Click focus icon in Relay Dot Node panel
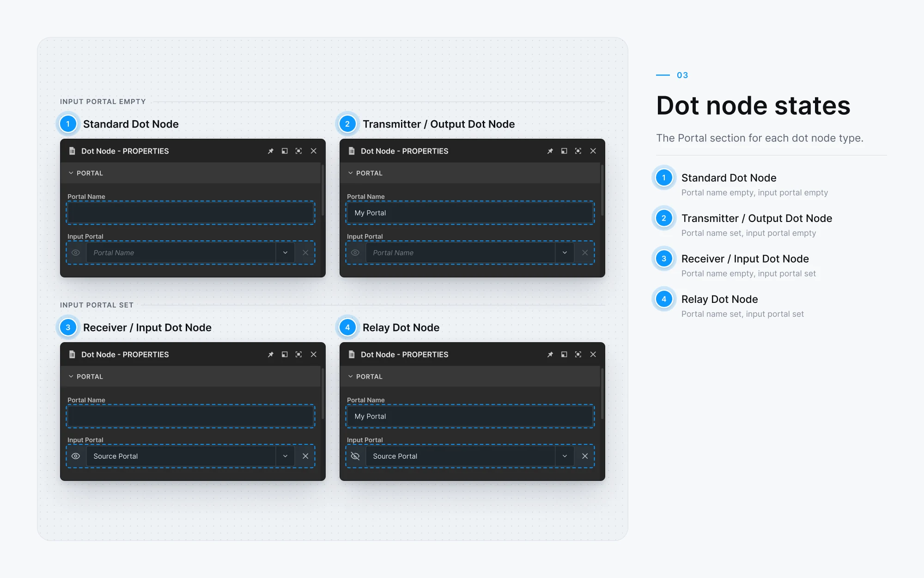This screenshot has height=578, width=924. (x=578, y=355)
